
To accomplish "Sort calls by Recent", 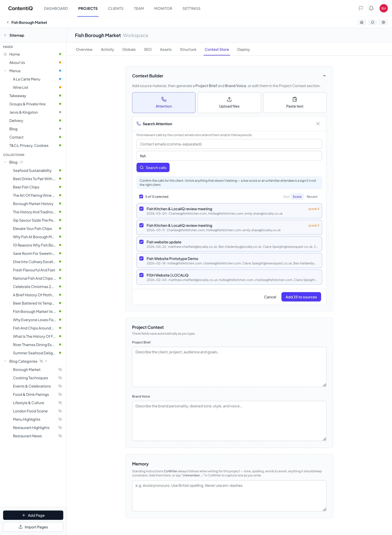I will 312,197.
